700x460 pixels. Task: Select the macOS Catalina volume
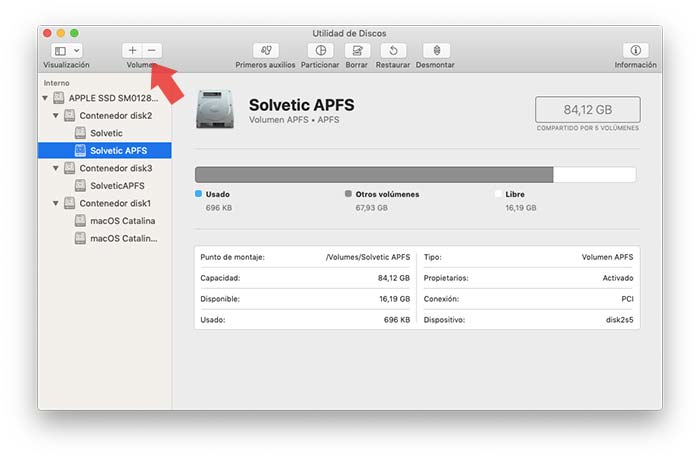[105, 221]
